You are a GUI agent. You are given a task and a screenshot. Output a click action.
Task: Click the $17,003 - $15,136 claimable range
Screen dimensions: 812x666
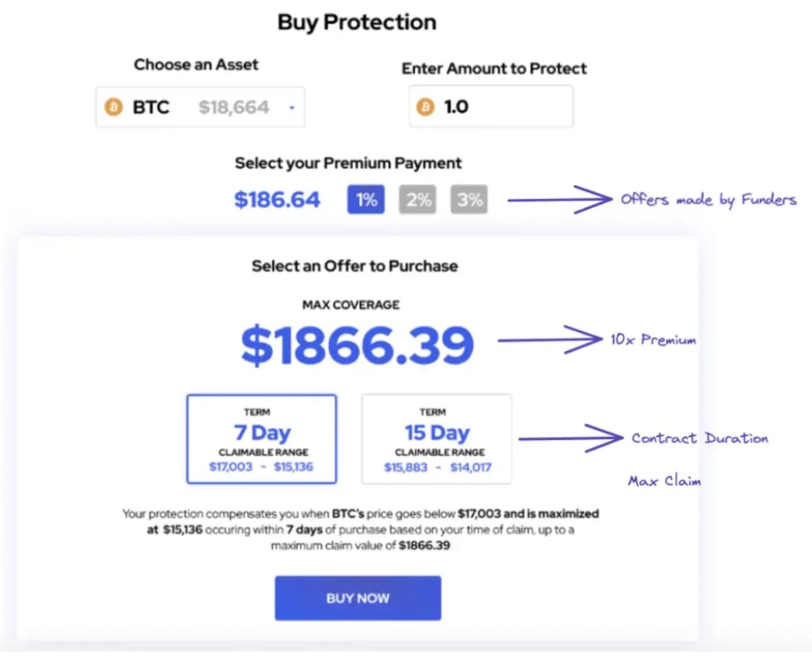(x=261, y=467)
